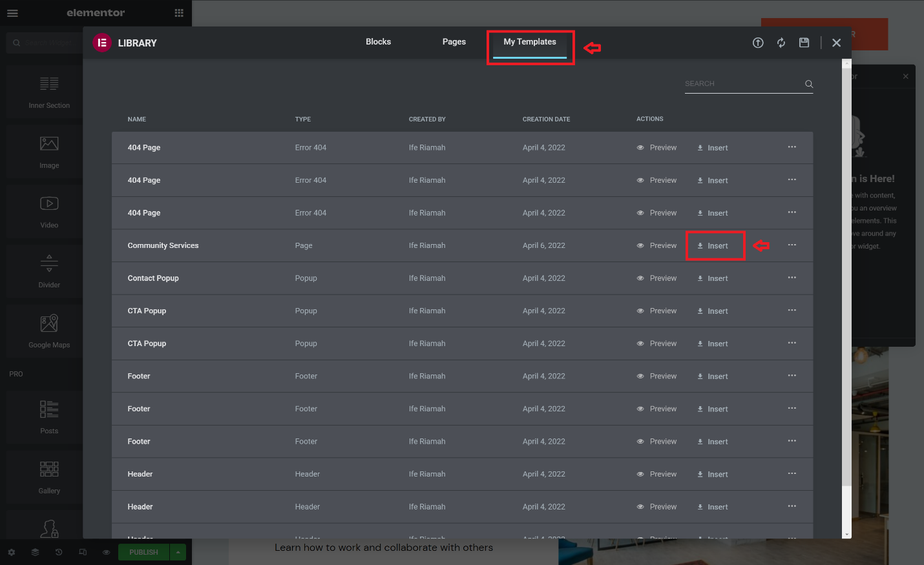Open more options for Community Services row
This screenshot has width=924, height=565.
point(792,245)
